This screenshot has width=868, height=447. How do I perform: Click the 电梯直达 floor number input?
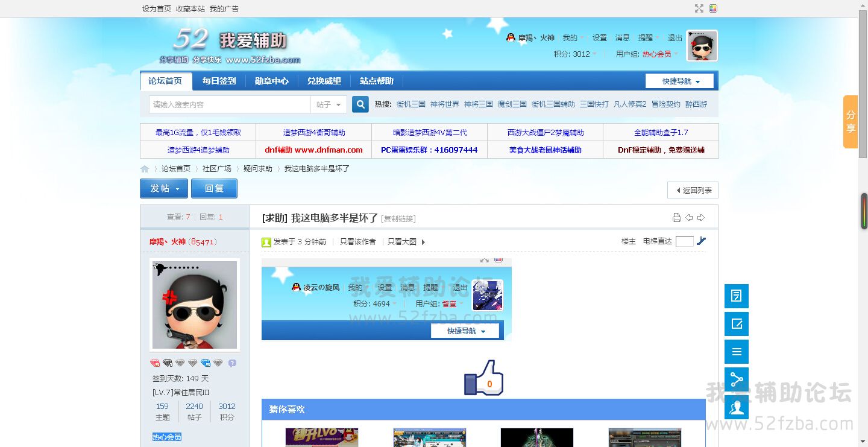point(685,241)
